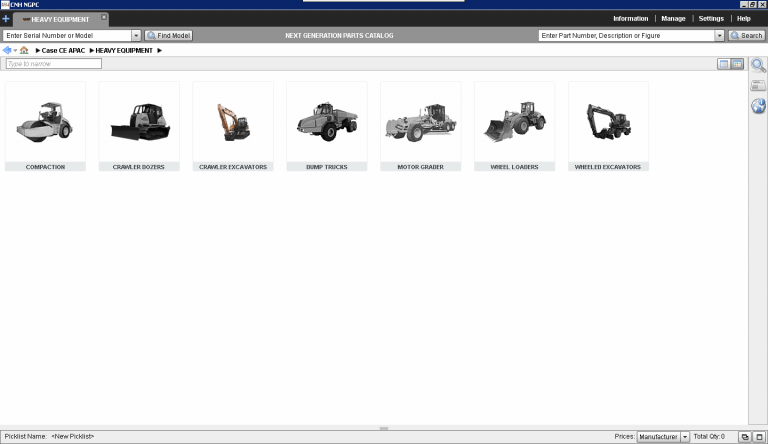
Task: Select the Crawler Excavators thumbnail
Action: point(233,126)
